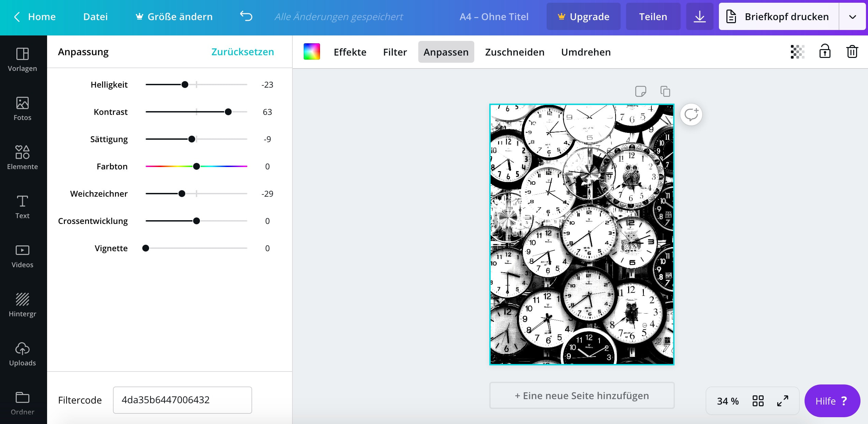Open the Datei menu
The image size is (868, 424).
point(96,17)
